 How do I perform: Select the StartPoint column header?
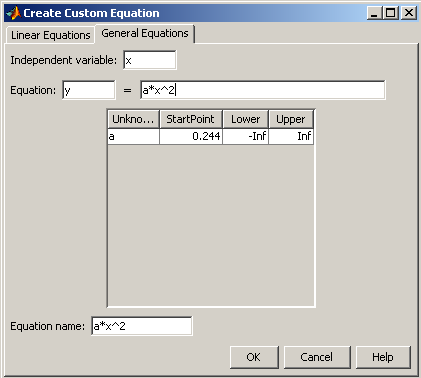pos(191,119)
